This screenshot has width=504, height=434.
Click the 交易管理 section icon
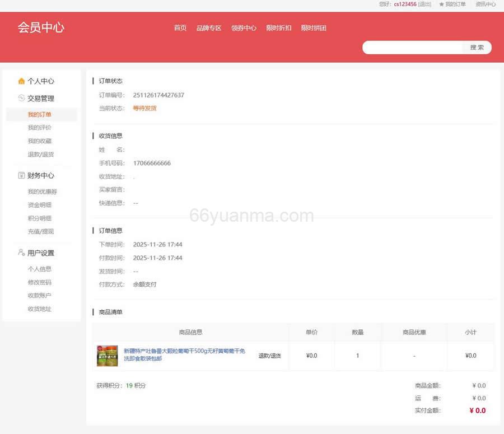pyautogui.click(x=20, y=98)
